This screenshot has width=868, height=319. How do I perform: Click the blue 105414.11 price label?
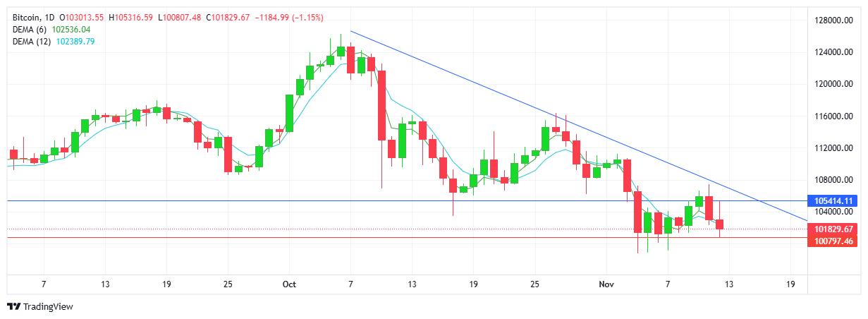click(x=834, y=201)
